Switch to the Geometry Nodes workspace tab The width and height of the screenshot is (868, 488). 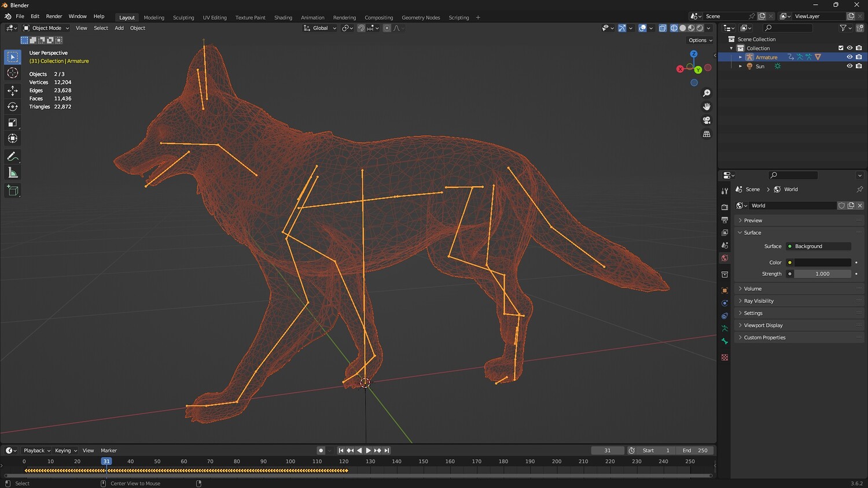click(x=421, y=17)
